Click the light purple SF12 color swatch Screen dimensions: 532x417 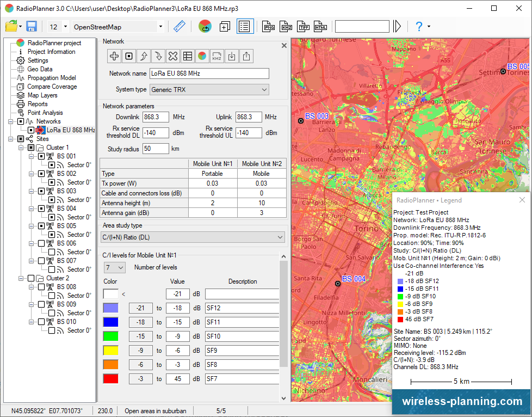point(110,308)
